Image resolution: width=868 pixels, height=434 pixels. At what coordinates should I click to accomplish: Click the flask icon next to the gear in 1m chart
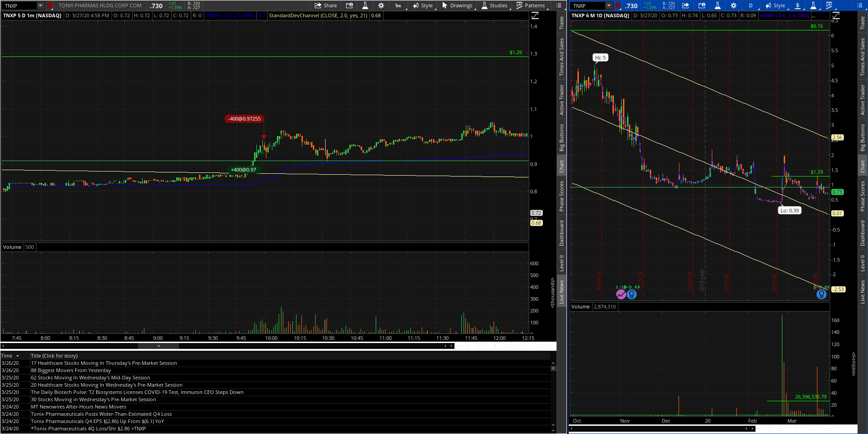[x=365, y=5]
